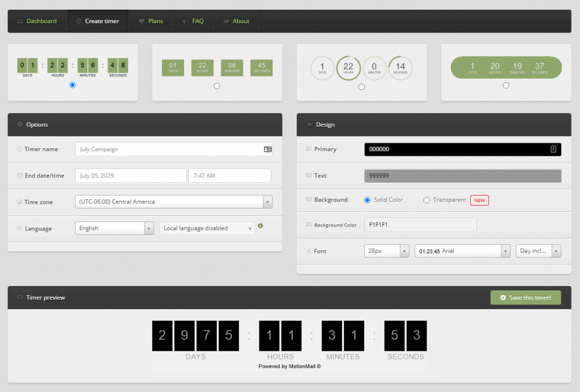The image size is (580, 392).
Task: Click the lines icon beside Text label
Action: (309, 176)
